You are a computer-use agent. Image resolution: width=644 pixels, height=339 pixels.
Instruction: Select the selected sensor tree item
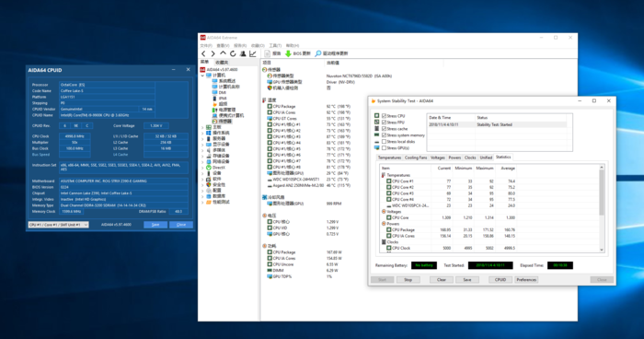(223, 122)
